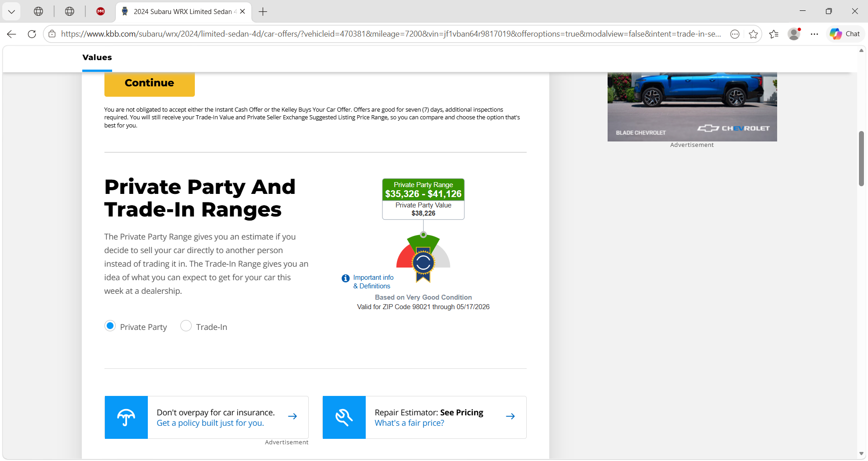Open Important info & Definitions link
Screen dimensions: 868x461
coord(373,282)
